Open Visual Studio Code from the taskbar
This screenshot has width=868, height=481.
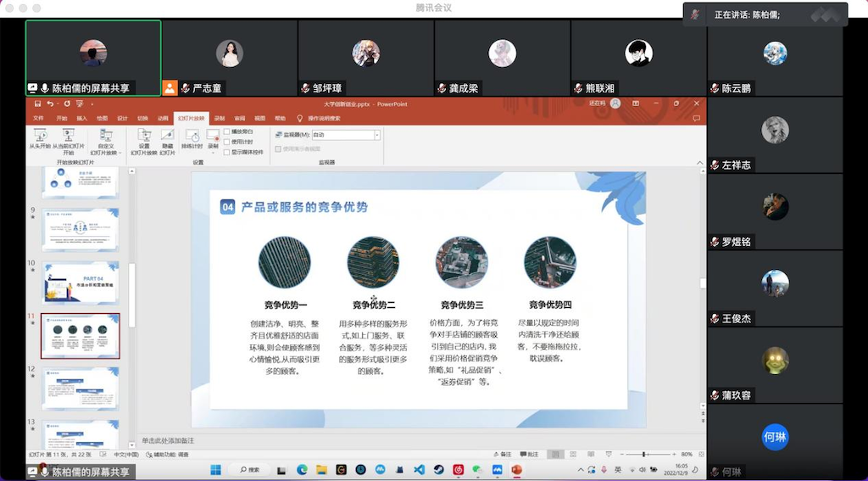[x=419, y=470]
